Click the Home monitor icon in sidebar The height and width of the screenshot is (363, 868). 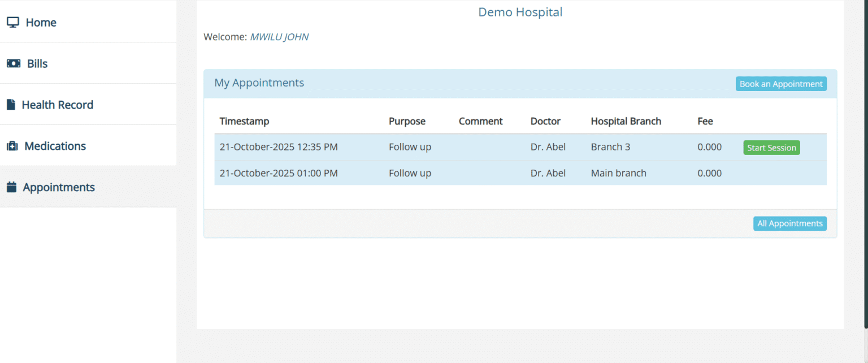click(x=13, y=23)
